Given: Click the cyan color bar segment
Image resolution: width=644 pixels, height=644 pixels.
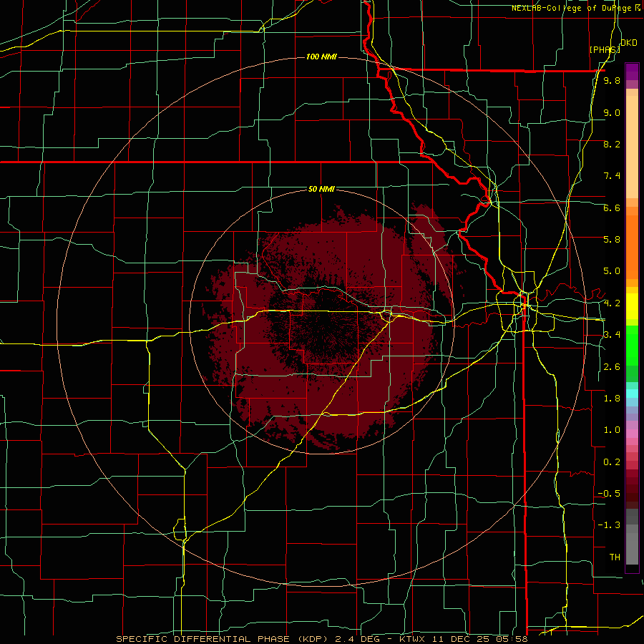Looking at the screenshot, I should 632,394.
